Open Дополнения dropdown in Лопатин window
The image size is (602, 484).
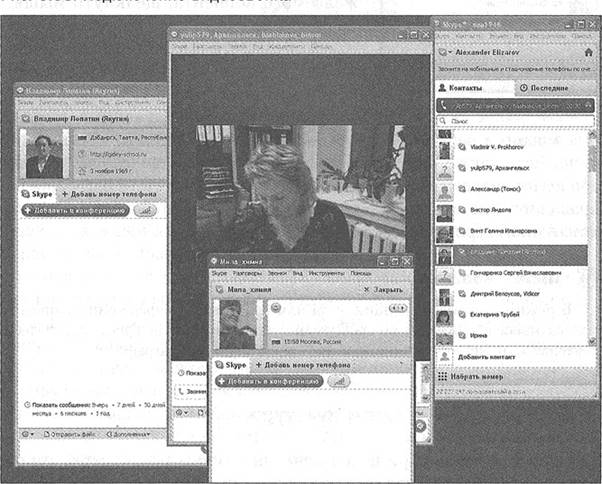(x=128, y=434)
